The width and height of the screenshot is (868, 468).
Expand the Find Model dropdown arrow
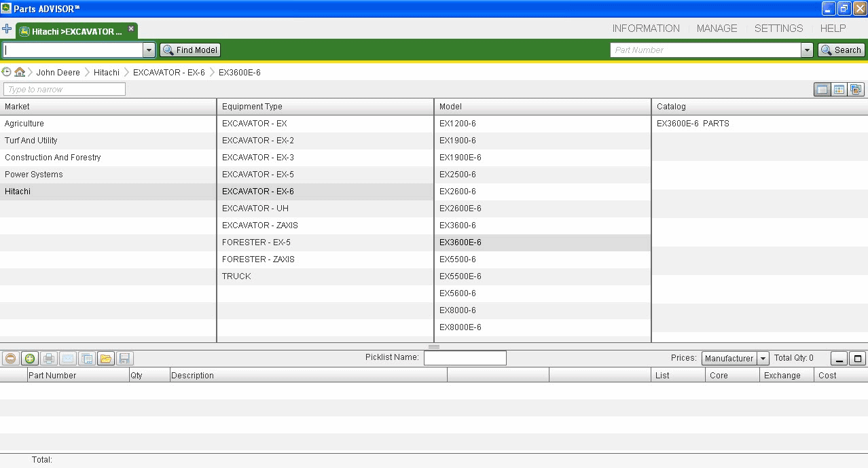(x=149, y=50)
